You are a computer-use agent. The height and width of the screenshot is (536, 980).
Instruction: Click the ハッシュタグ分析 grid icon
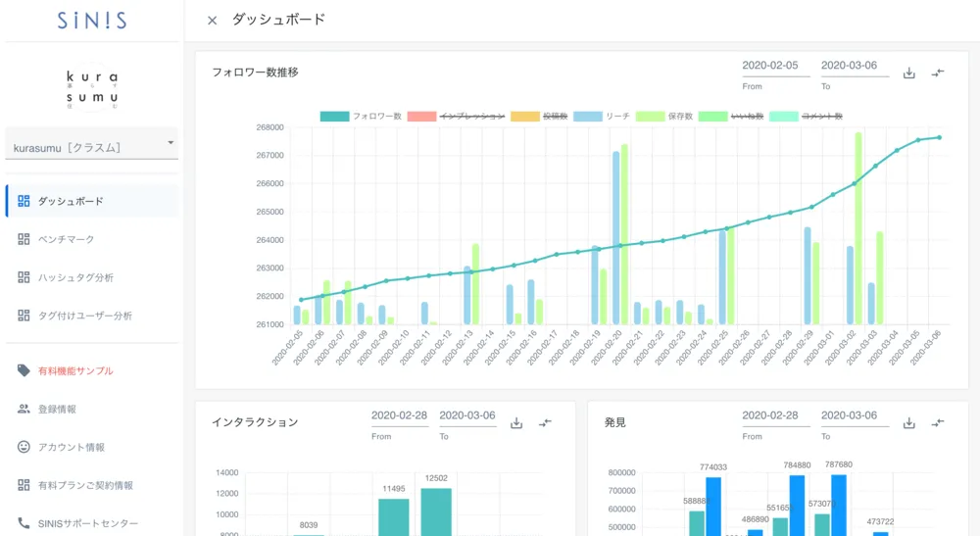click(x=24, y=277)
